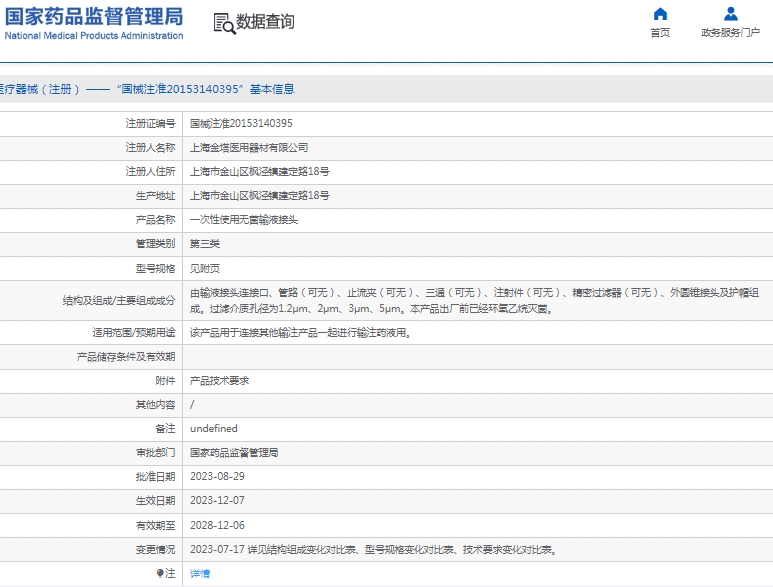Image resolution: width=773 pixels, height=587 pixels.
Task: Select company name 上海金塔医用器材有限公司
Action: [x=249, y=147]
